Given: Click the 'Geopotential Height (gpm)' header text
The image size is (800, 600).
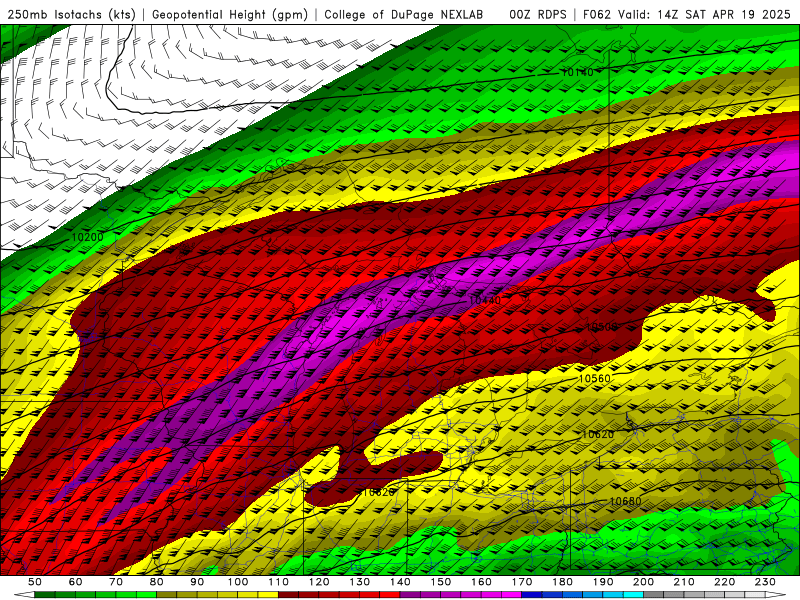Looking at the screenshot, I should click(230, 15).
